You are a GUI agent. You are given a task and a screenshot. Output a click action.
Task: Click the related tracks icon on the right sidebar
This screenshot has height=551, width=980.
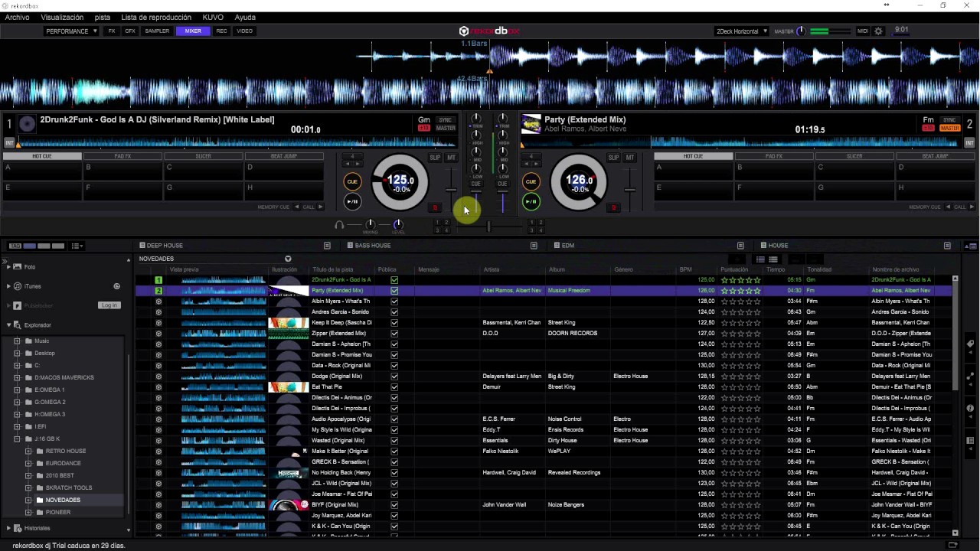point(970,376)
